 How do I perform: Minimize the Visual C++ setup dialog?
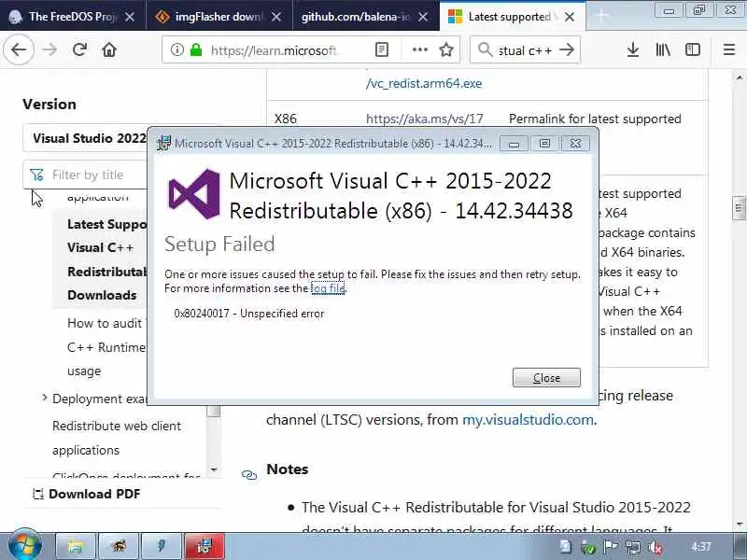point(514,144)
